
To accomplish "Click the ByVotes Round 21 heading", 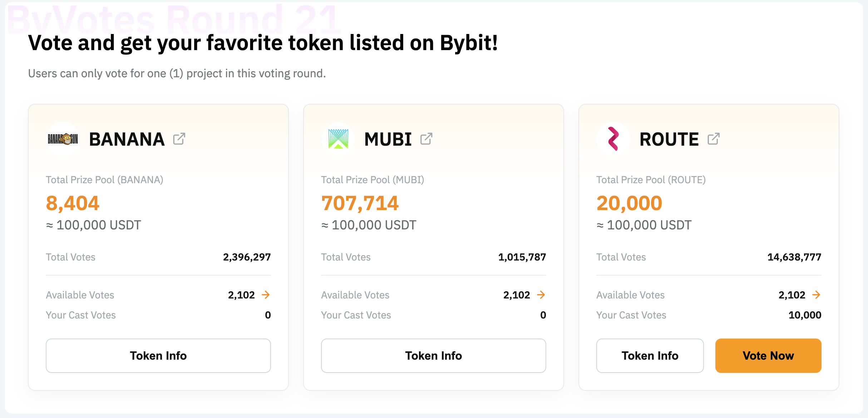I will click(x=174, y=20).
